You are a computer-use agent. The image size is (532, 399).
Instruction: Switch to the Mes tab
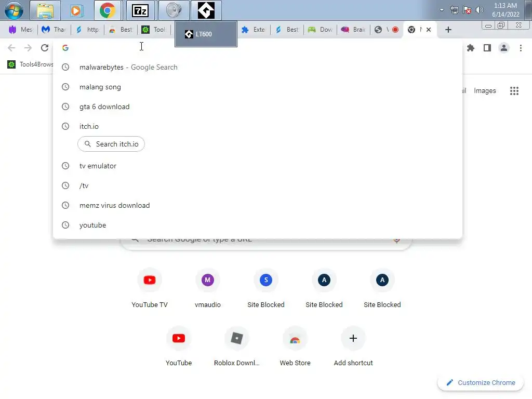tap(21, 30)
